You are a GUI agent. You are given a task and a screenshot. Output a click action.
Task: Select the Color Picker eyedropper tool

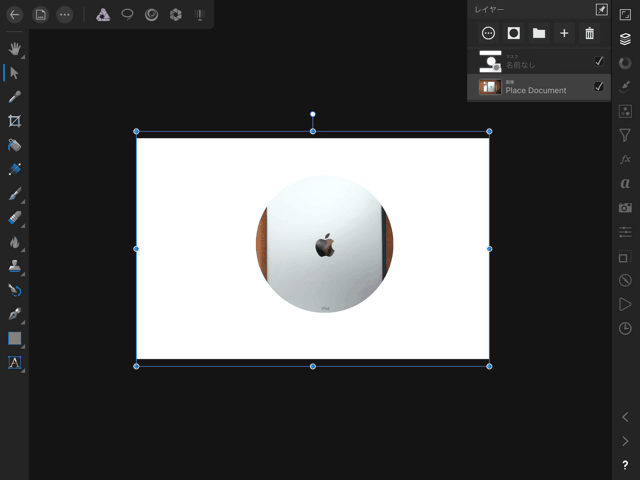click(x=15, y=97)
